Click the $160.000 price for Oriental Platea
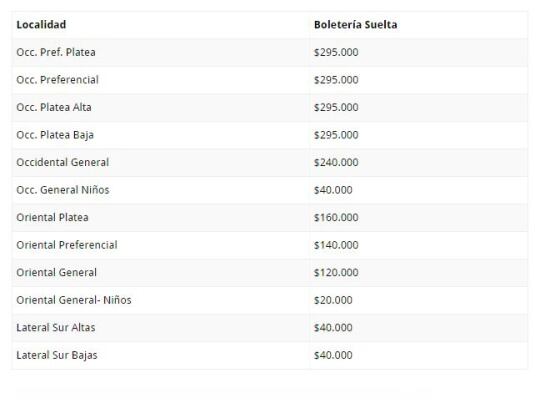Viewport: 545px width, 408px height. click(336, 218)
